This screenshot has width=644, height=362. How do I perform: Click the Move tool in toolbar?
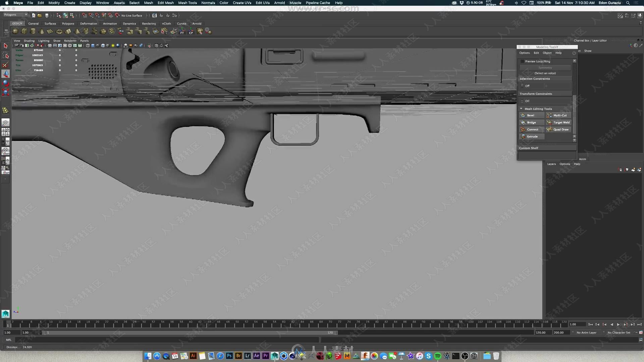click(x=5, y=73)
